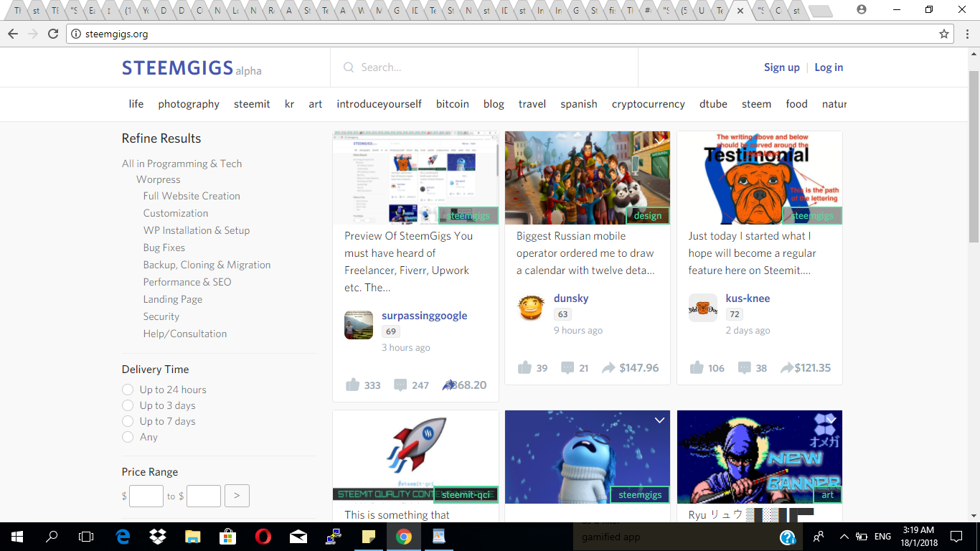The image size is (980, 551).
Task: Select Up to 24 hours delivery
Action: point(128,390)
